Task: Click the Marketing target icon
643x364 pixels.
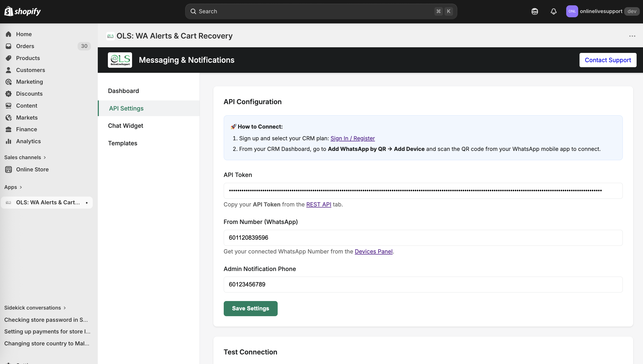Action: [9, 82]
